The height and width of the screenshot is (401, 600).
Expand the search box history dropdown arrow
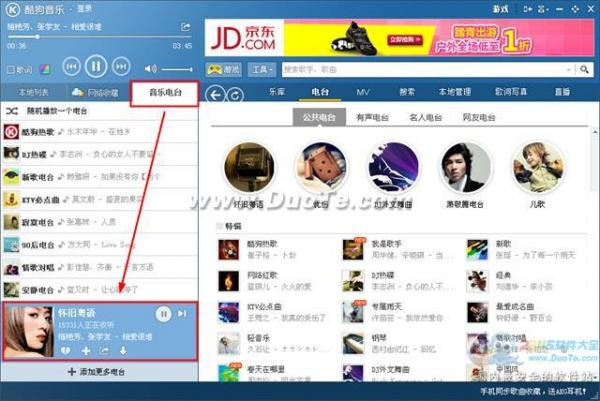point(572,70)
